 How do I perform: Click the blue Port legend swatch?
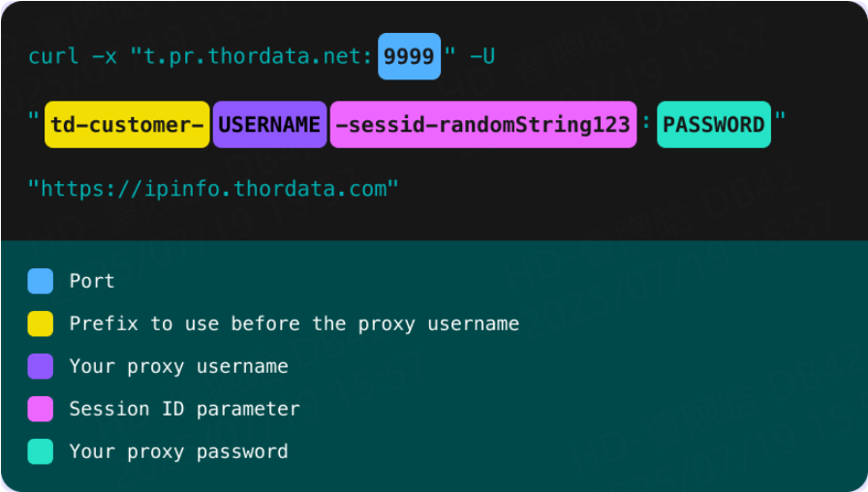[x=41, y=281]
